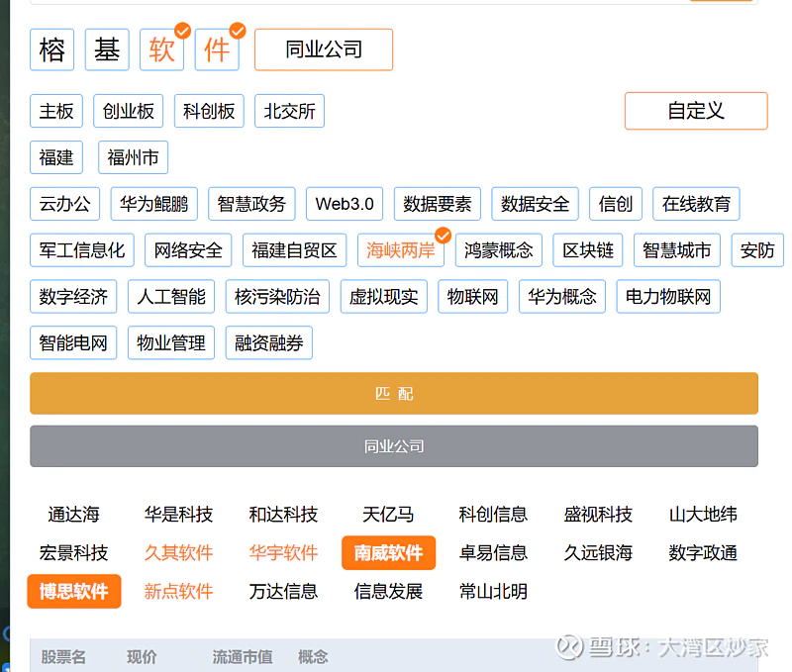The image size is (792, 672).
Task: Open peer company 万达信息
Action: (283, 591)
